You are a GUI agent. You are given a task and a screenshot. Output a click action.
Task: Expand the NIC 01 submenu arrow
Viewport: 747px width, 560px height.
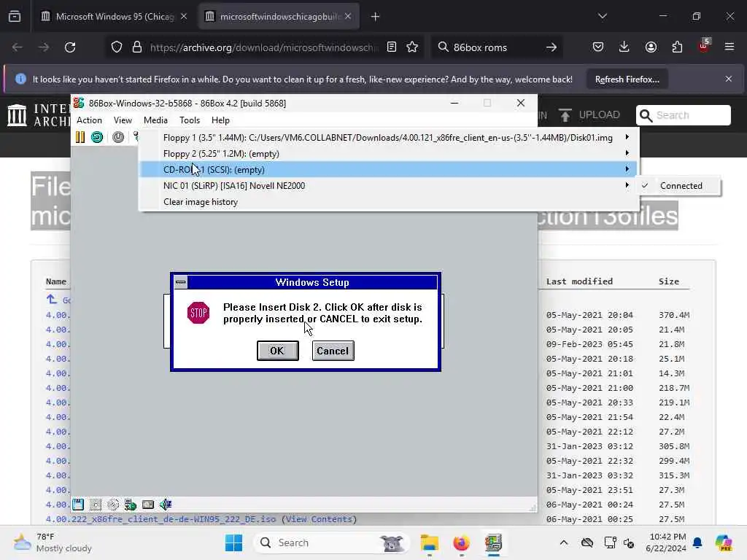pos(627,185)
